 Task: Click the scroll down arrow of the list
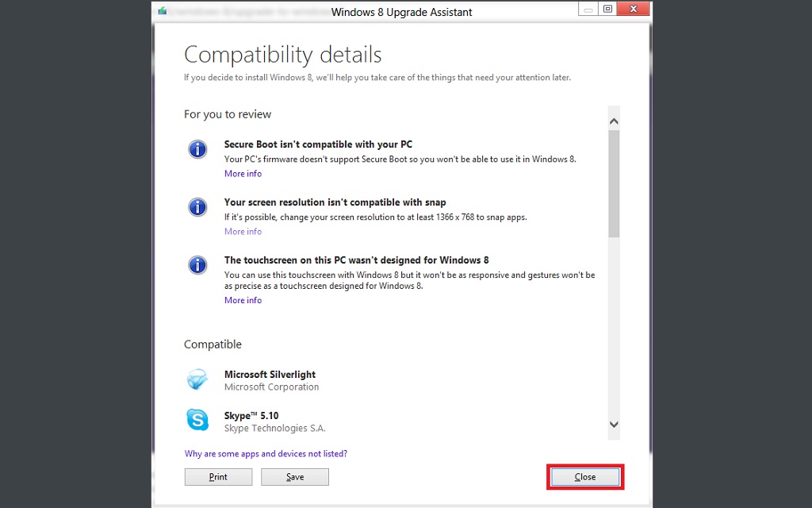(x=614, y=425)
